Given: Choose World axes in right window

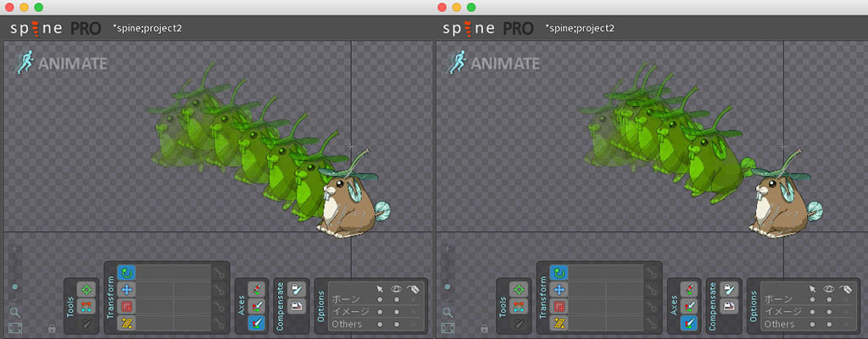Looking at the screenshot, I should pyautogui.click(x=688, y=324).
